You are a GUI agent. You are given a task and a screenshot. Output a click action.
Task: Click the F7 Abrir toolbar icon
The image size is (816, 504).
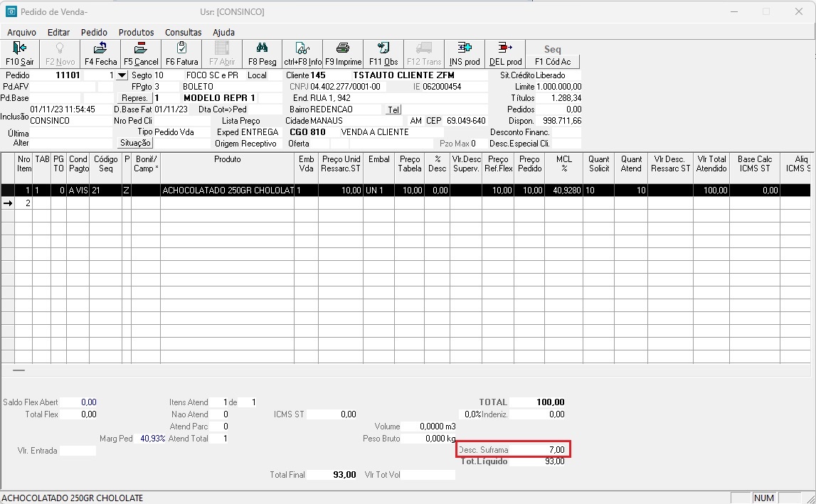tap(222, 54)
